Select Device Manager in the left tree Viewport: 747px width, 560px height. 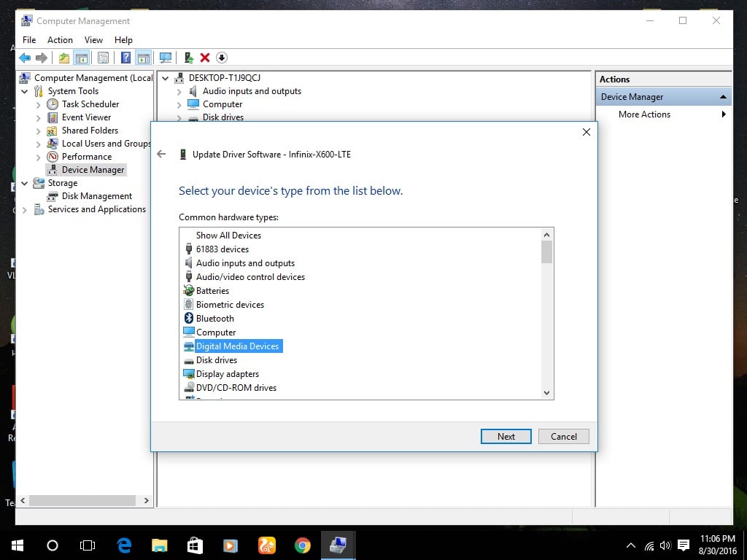[x=93, y=170]
